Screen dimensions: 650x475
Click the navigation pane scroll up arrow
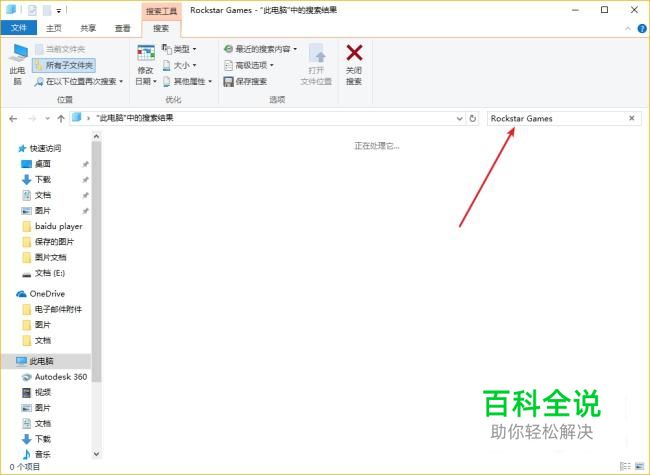pos(96,136)
